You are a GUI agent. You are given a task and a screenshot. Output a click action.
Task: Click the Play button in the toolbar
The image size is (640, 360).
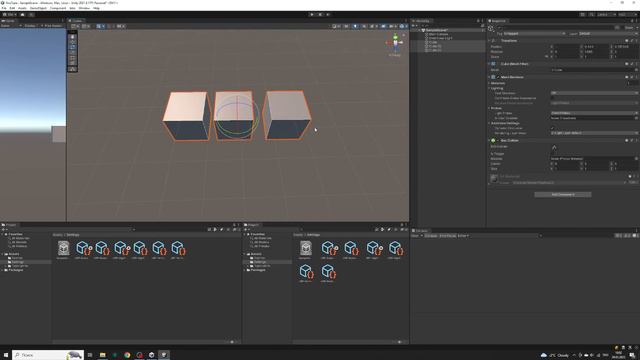[312, 15]
